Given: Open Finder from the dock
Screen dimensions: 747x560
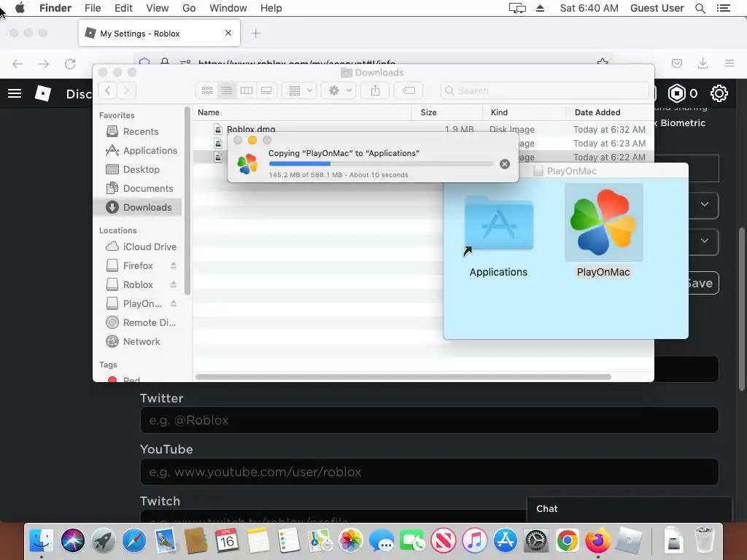Looking at the screenshot, I should coord(42,541).
